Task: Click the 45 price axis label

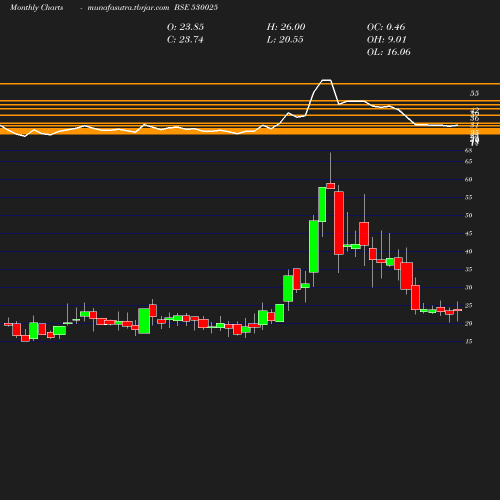Action: 468,233
